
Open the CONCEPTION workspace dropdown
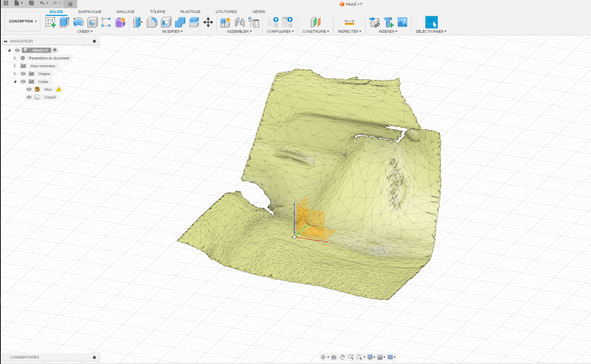coord(23,21)
